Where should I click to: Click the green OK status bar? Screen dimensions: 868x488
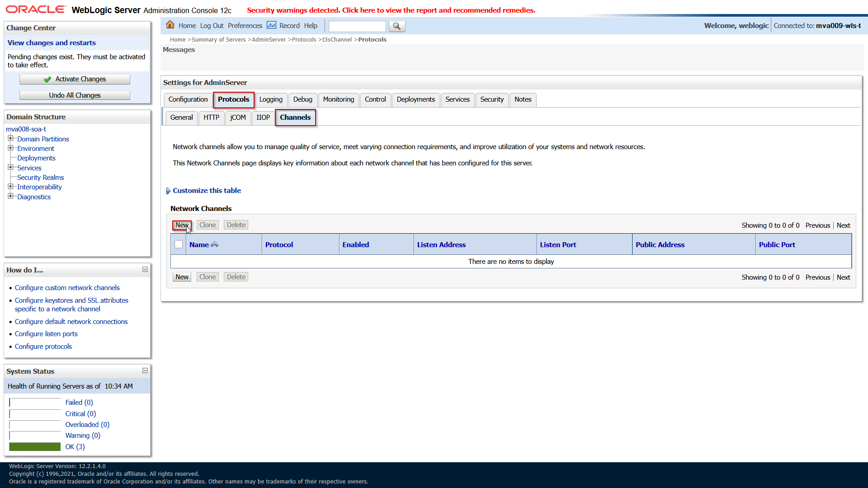(35, 447)
